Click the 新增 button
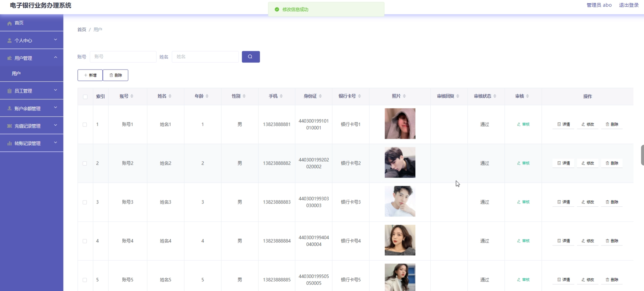The height and width of the screenshot is (291, 644). tap(90, 75)
